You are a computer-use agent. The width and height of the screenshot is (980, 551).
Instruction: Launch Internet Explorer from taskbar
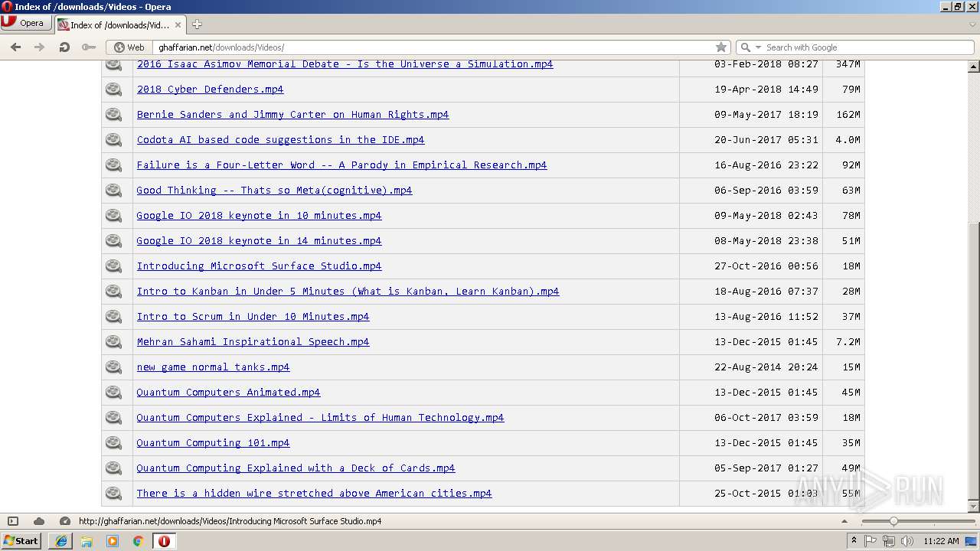point(61,541)
